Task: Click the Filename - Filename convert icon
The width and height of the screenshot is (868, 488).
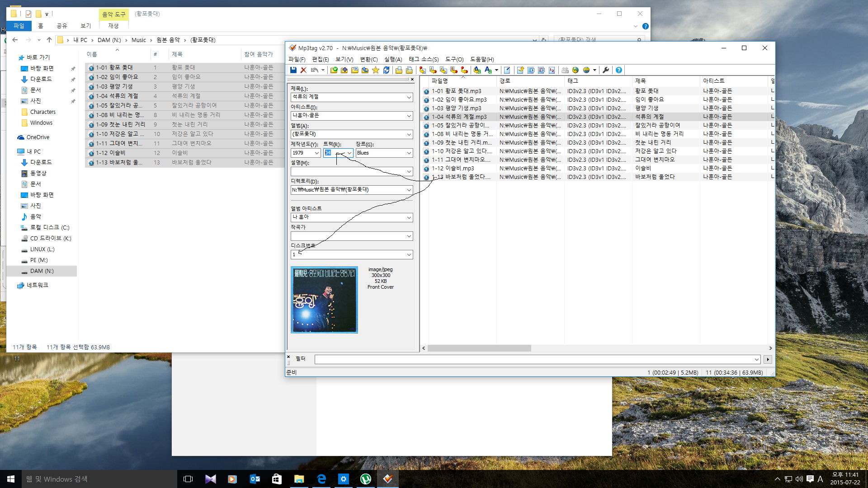Action: pyautogui.click(x=443, y=70)
